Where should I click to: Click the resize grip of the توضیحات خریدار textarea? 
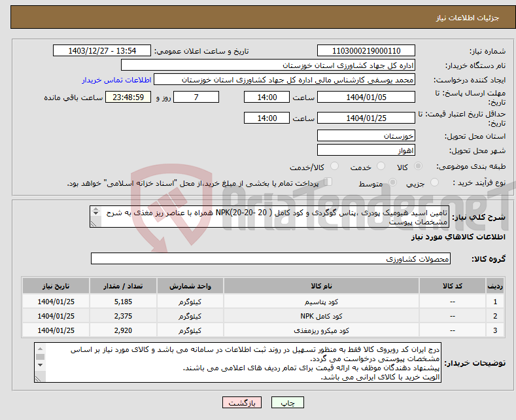coord(38,379)
